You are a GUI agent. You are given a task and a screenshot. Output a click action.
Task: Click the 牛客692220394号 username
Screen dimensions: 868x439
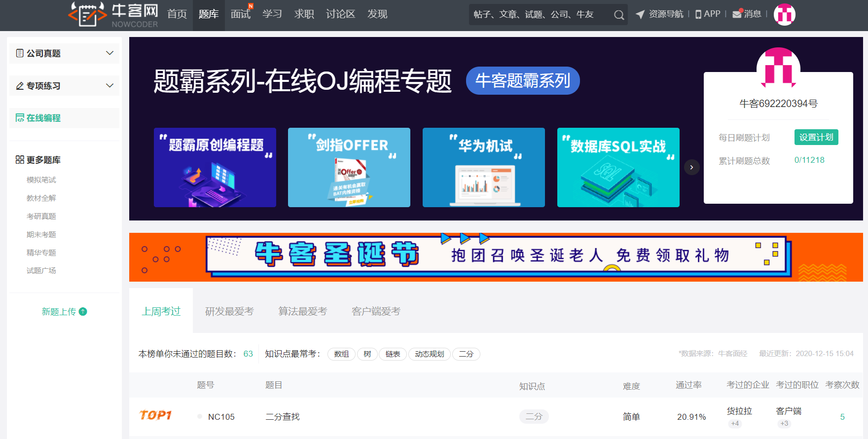click(778, 104)
